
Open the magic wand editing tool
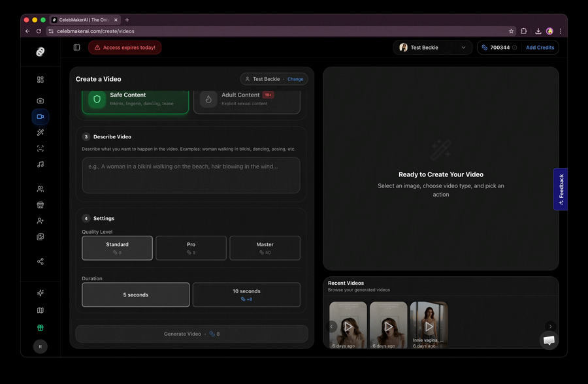point(40,132)
